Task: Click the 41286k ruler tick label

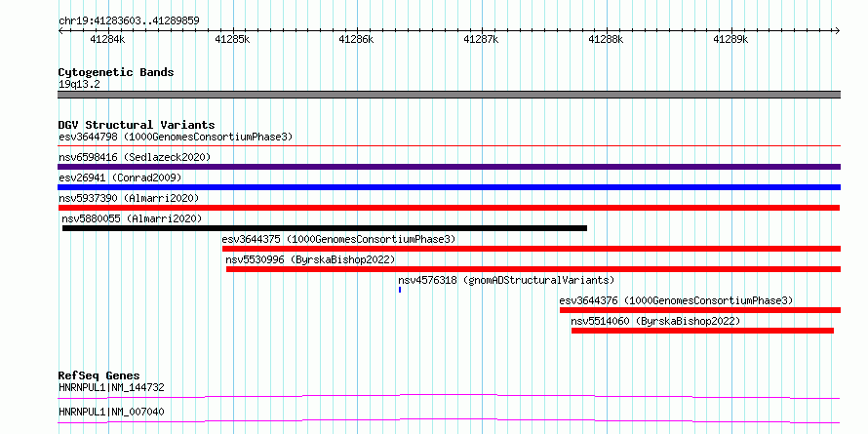Action: click(x=357, y=39)
